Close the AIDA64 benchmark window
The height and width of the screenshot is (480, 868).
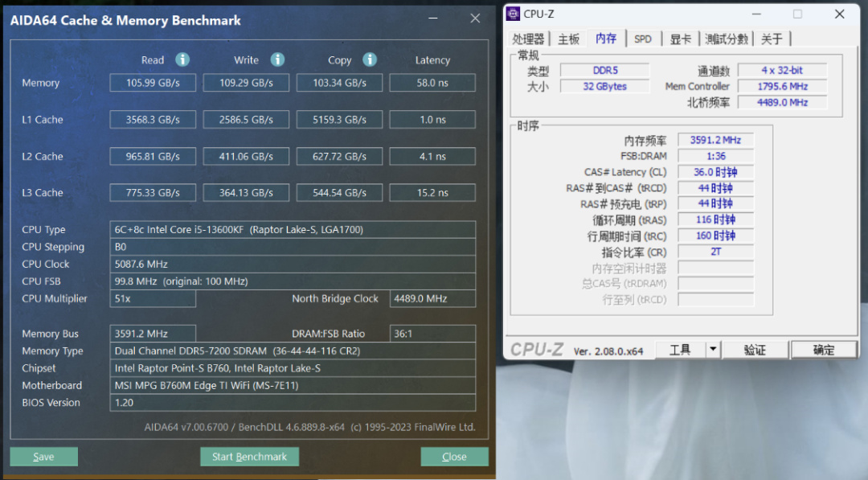pyautogui.click(x=475, y=18)
